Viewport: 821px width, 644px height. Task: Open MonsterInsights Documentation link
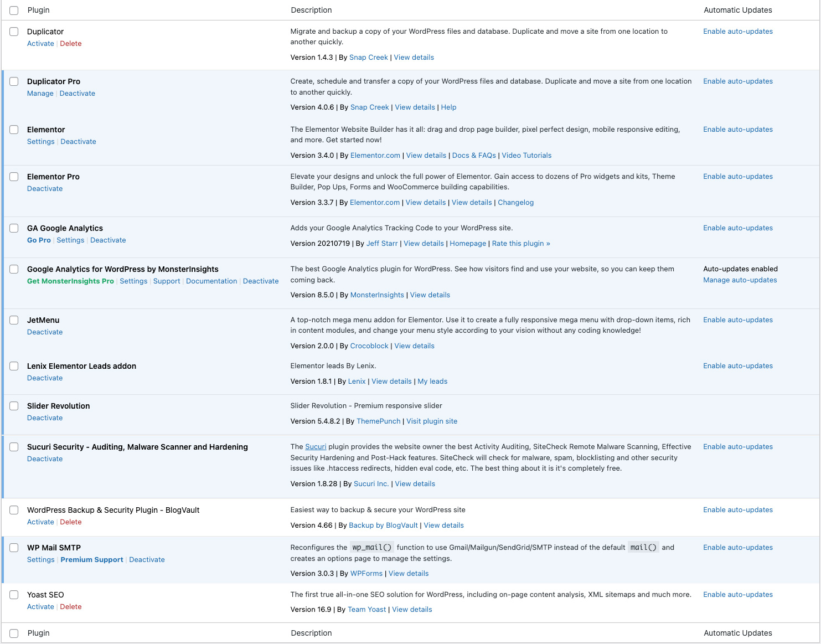coord(211,281)
